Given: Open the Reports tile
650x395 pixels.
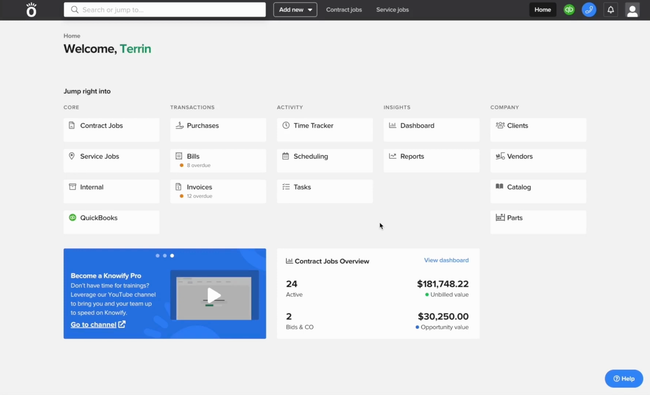Looking at the screenshot, I should (432, 160).
